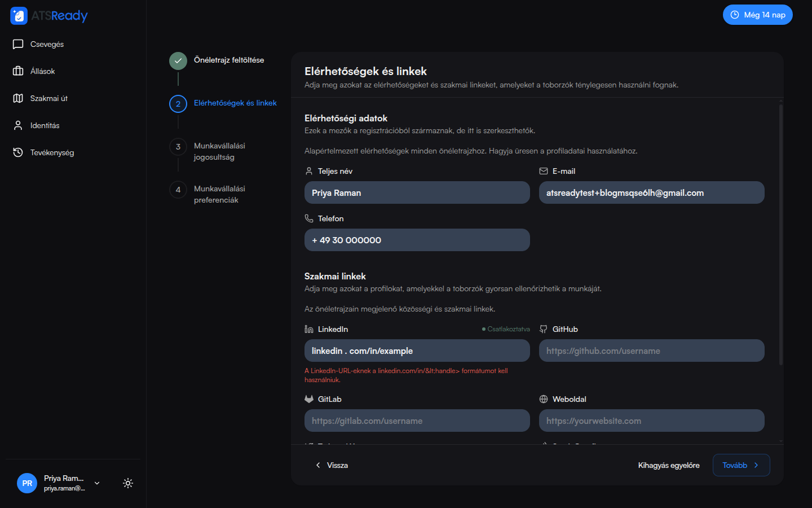
Task: Open the Tevékenység history icon
Action: coord(18,152)
